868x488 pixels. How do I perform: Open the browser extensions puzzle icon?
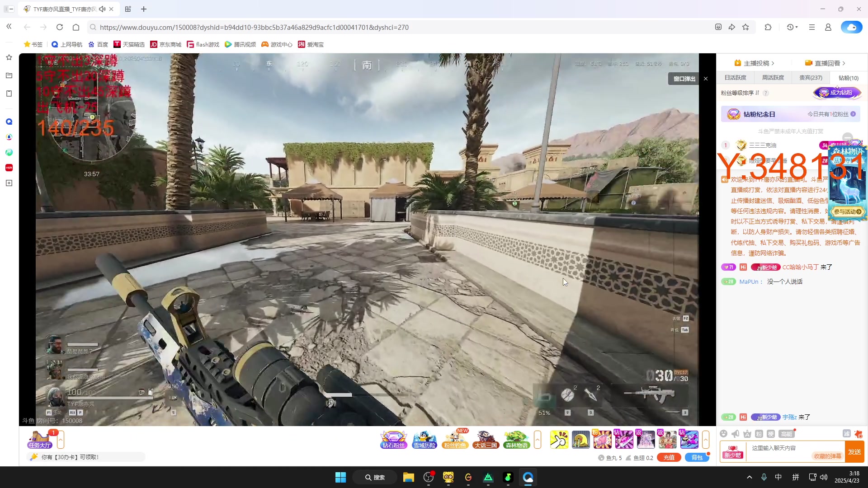[768, 27]
